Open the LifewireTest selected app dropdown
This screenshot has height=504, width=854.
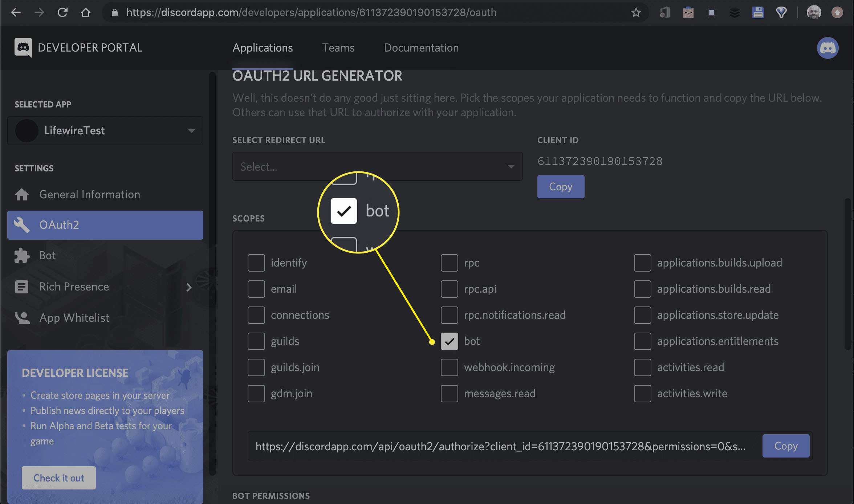(x=105, y=131)
